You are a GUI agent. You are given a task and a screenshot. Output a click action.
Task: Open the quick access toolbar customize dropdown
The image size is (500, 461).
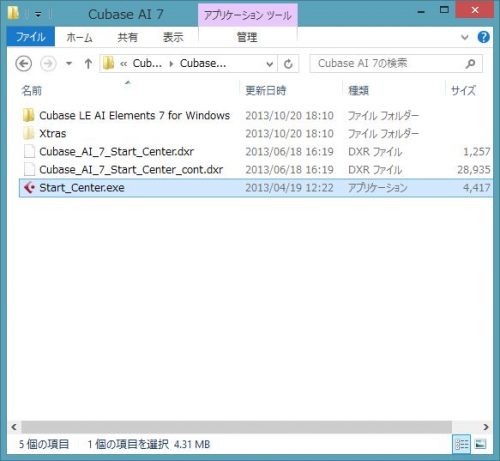click(x=38, y=14)
